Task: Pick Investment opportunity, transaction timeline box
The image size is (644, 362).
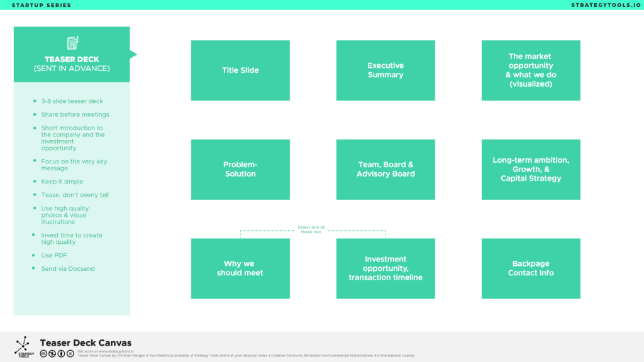Action: coord(386,268)
